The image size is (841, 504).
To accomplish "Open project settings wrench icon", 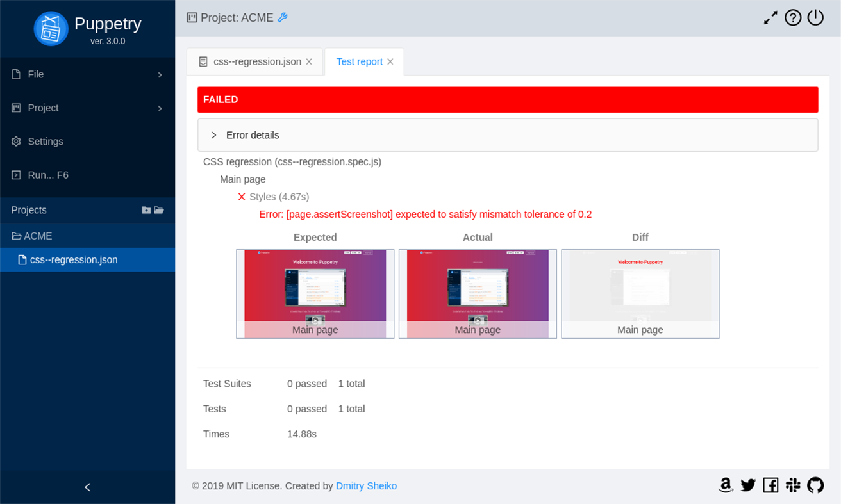I will (283, 18).
